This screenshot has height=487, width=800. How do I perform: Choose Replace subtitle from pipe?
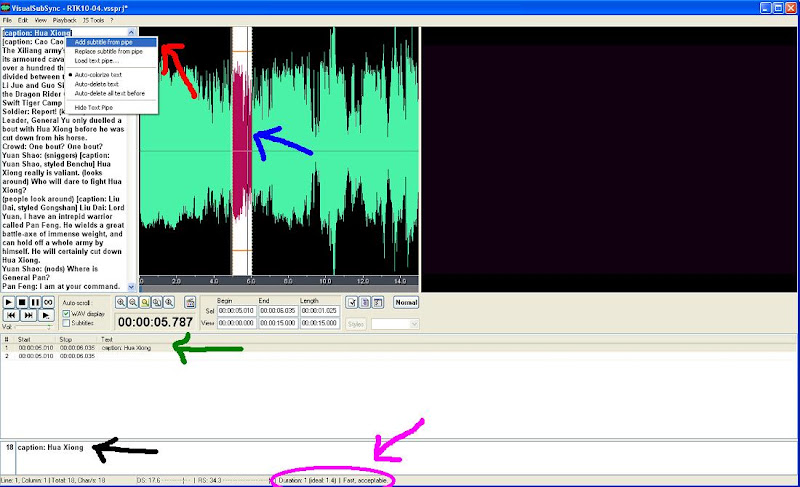tap(111, 52)
